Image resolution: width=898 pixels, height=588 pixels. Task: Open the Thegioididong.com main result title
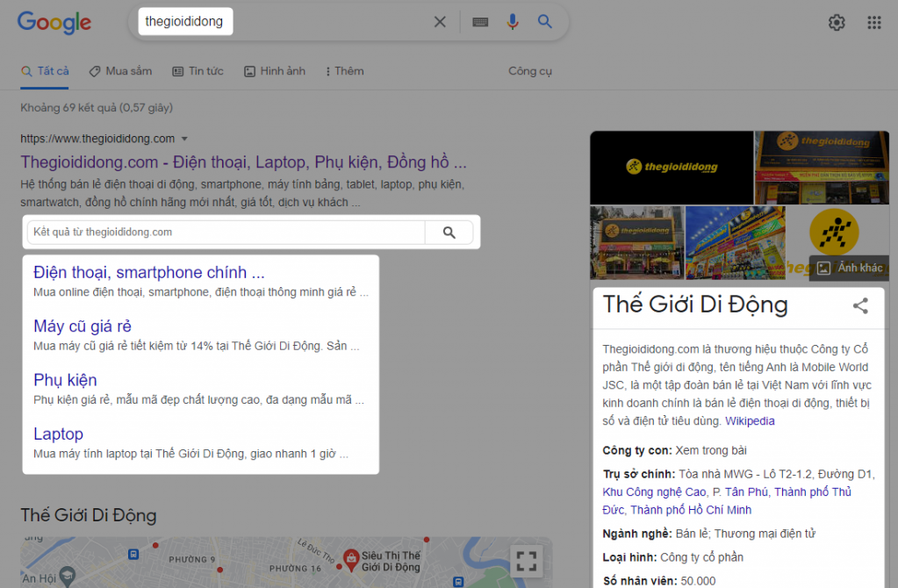coord(243,162)
